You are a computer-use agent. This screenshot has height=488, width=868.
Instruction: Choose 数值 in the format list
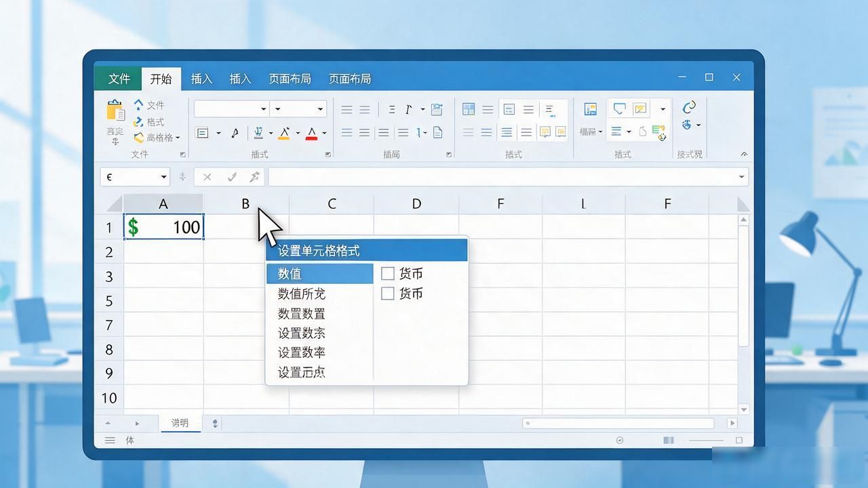(x=319, y=273)
